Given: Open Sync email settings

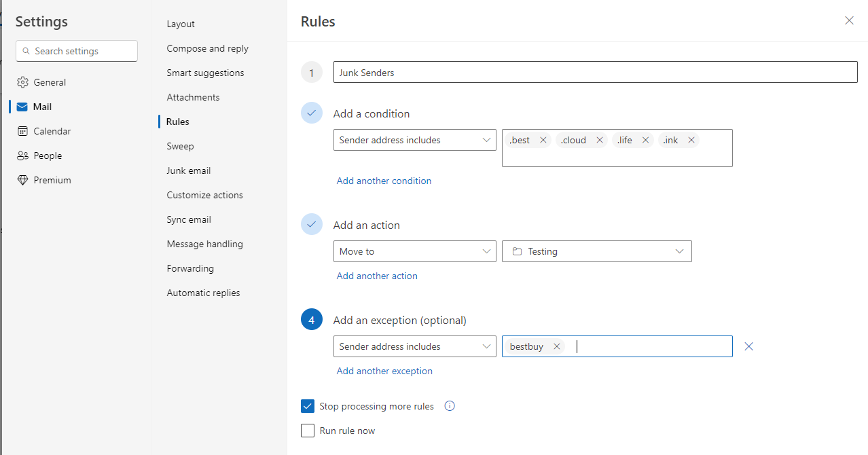Looking at the screenshot, I should [189, 219].
